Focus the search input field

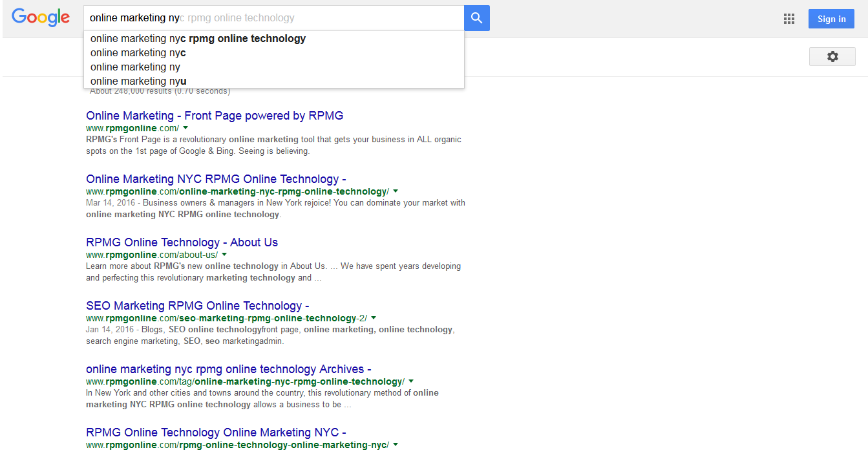[274, 18]
